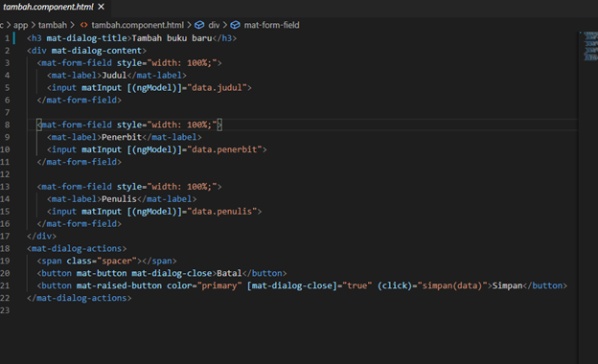The width and height of the screenshot is (598, 364).
Task: Click the "simpan(data)" click handler value
Action: [452, 285]
